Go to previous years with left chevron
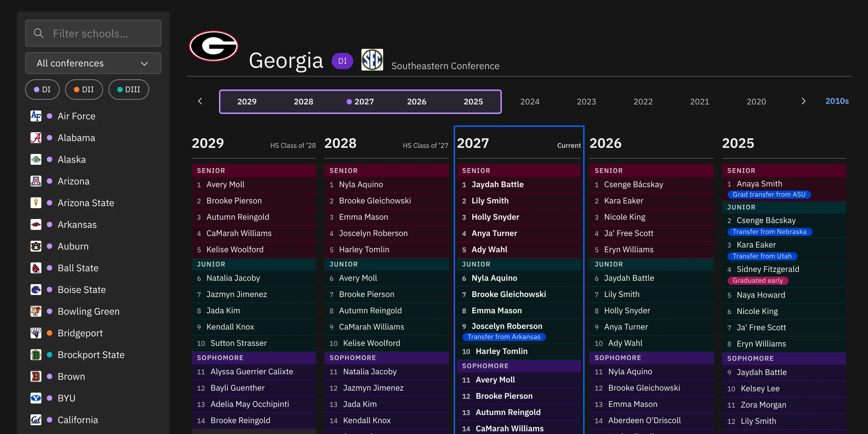The width and height of the screenshot is (868, 434). 200,101
